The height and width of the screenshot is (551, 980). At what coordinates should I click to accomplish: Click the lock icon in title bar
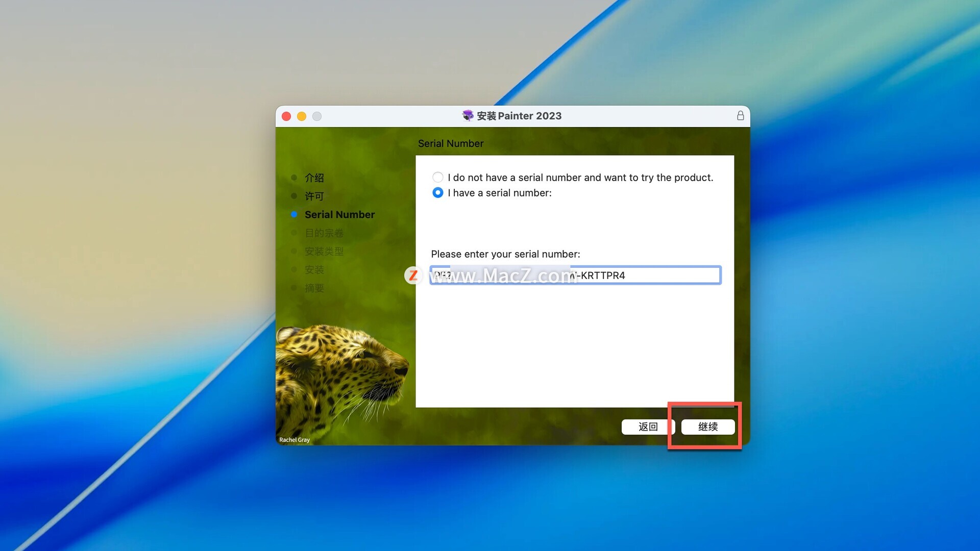pyautogui.click(x=740, y=116)
